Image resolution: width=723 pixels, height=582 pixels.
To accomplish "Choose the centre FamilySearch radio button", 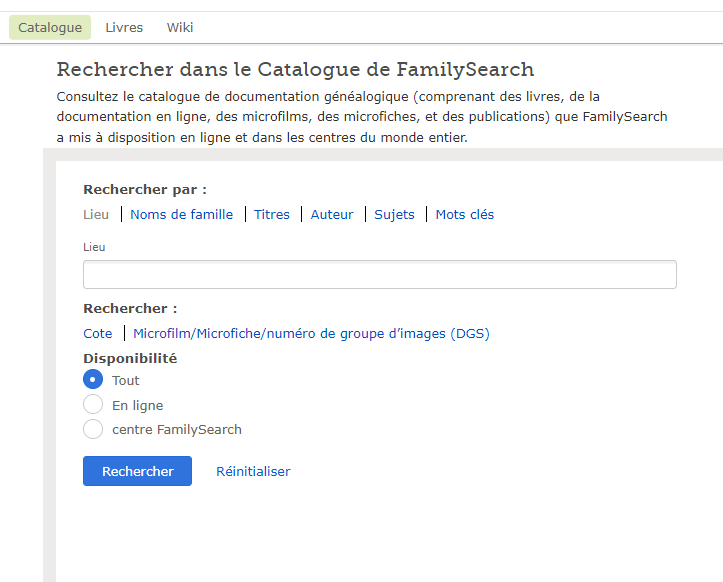I will click(x=93, y=429).
